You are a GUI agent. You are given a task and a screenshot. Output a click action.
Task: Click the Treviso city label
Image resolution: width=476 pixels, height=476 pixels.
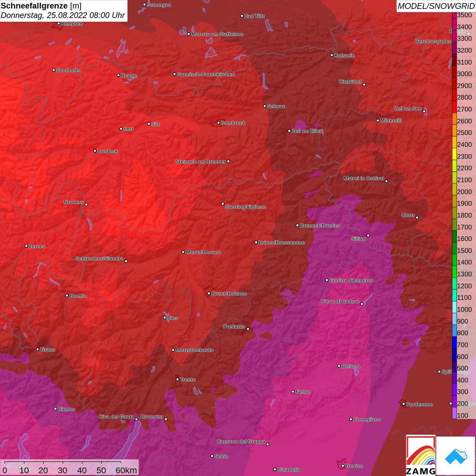pos(354,466)
